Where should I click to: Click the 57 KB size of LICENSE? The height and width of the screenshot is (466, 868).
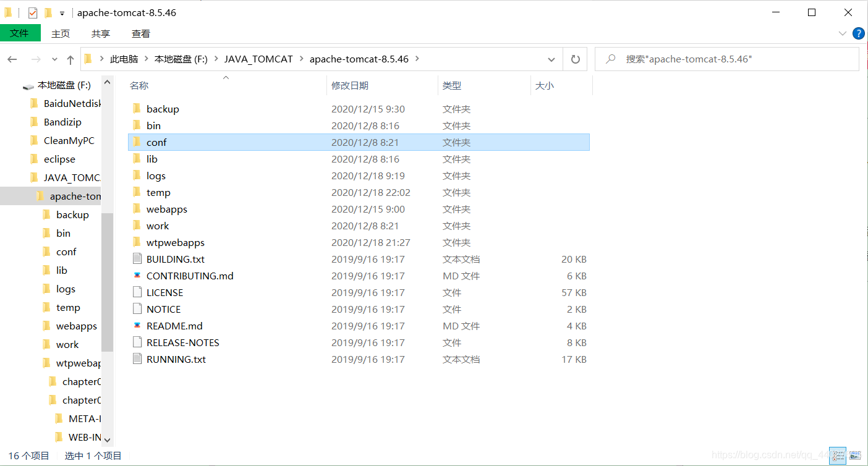(574, 292)
